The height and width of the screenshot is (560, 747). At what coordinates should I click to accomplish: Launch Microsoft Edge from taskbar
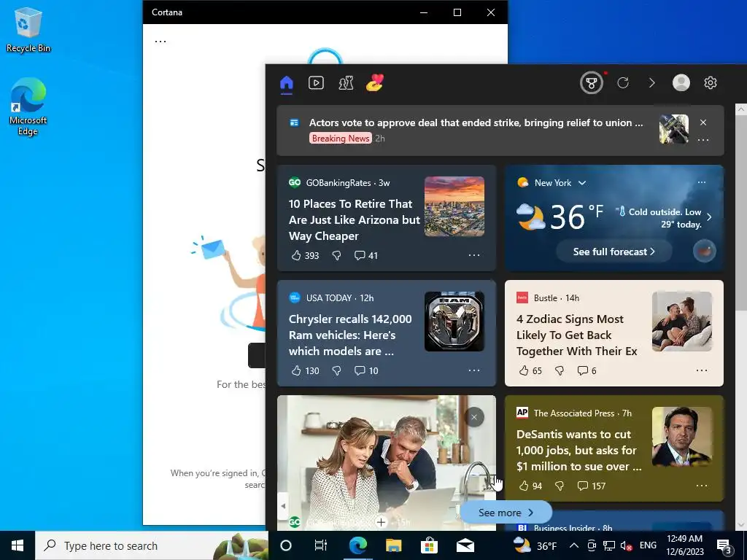click(x=357, y=545)
